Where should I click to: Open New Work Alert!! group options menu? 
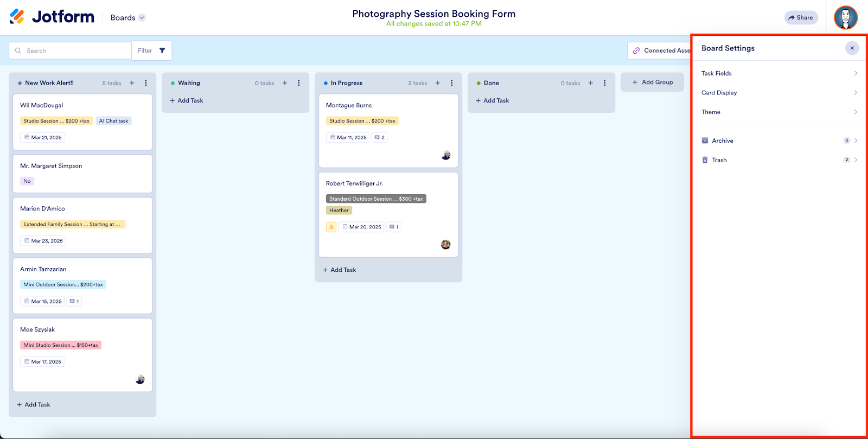click(x=146, y=83)
